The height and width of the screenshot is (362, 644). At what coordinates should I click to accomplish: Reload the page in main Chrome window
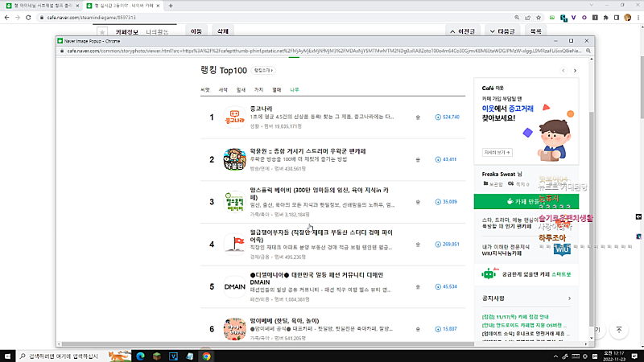tap(28, 18)
